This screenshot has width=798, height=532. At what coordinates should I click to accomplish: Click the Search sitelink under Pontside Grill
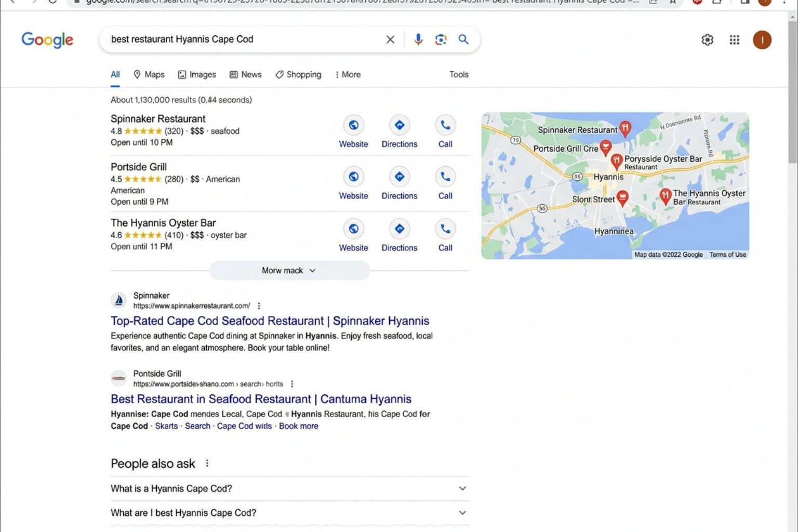point(197,426)
